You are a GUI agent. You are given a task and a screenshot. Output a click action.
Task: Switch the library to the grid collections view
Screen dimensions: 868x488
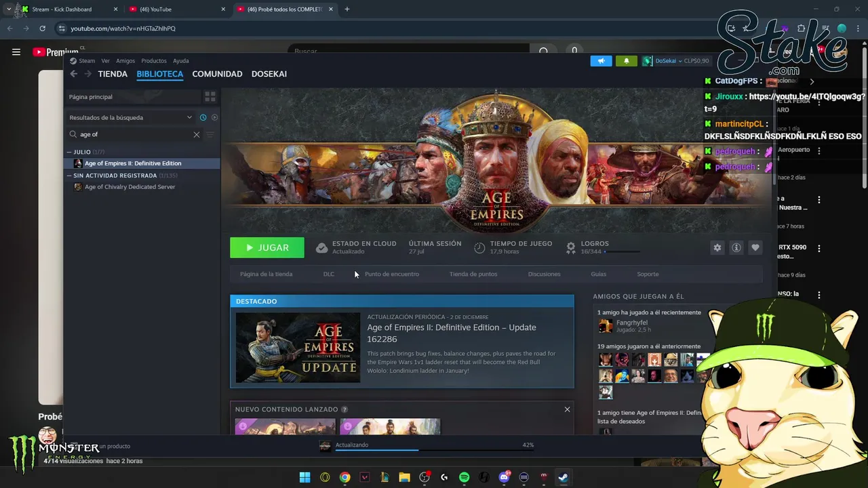[x=210, y=97]
